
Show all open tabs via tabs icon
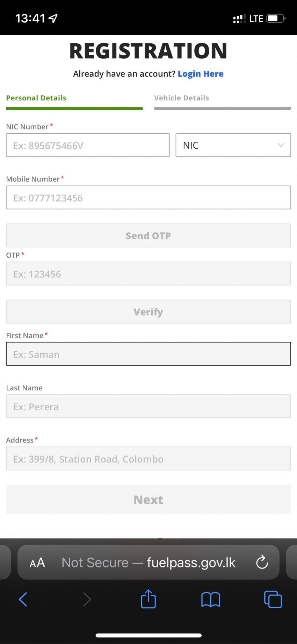click(273, 599)
